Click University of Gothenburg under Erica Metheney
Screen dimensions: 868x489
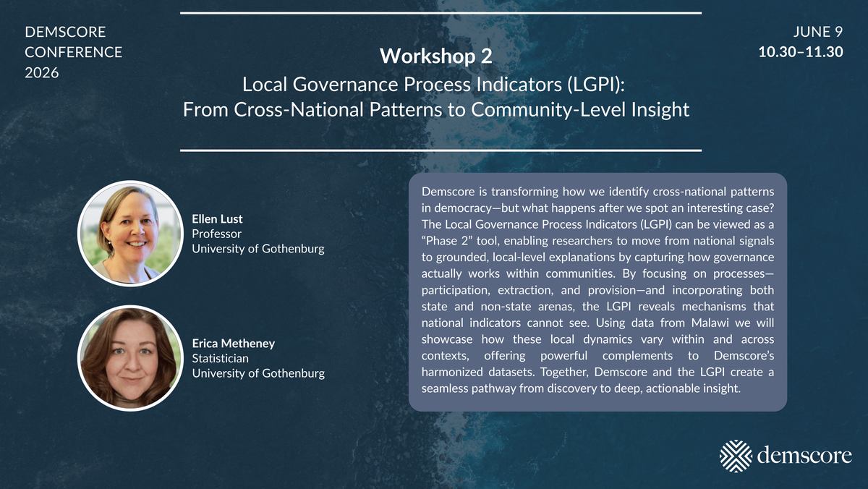[258, 373]
